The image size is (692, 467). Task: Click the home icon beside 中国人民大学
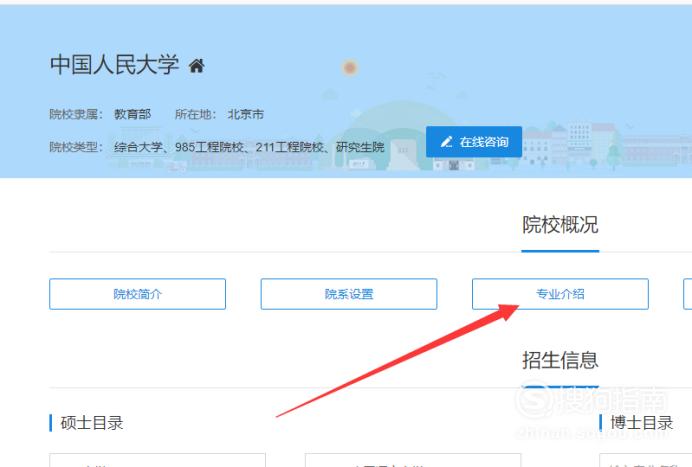pyautogui.click(x=196, y=66)
